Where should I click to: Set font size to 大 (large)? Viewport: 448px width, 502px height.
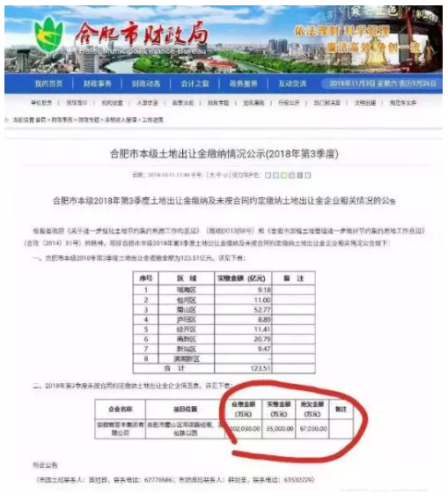[212, 175]
